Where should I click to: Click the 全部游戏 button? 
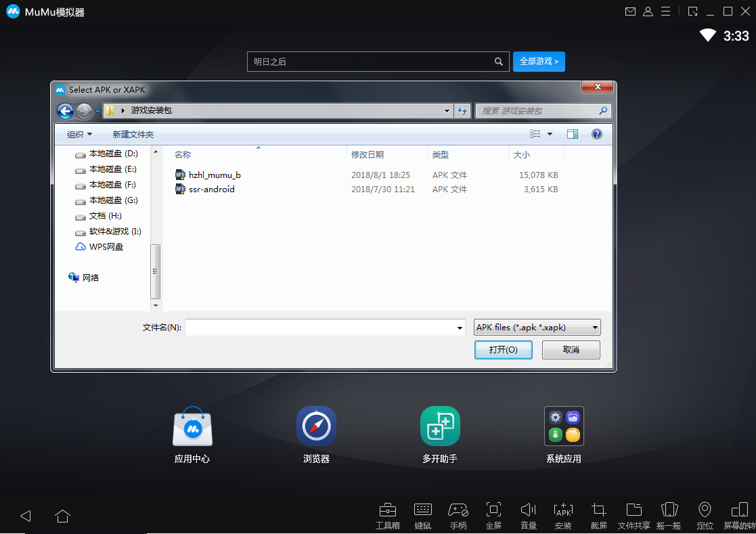539,62
